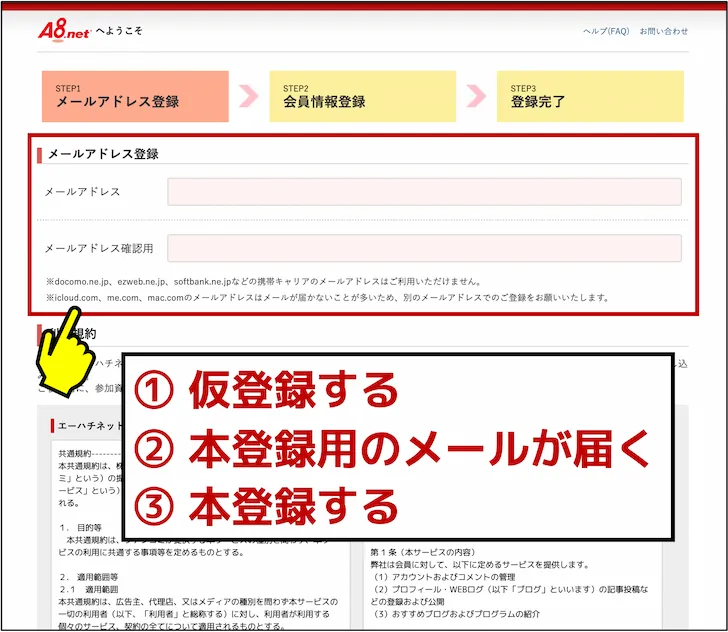Click the へようこそ welcome text
The image size is (728, 632).
pyautogui.click(x=119, y=31)
